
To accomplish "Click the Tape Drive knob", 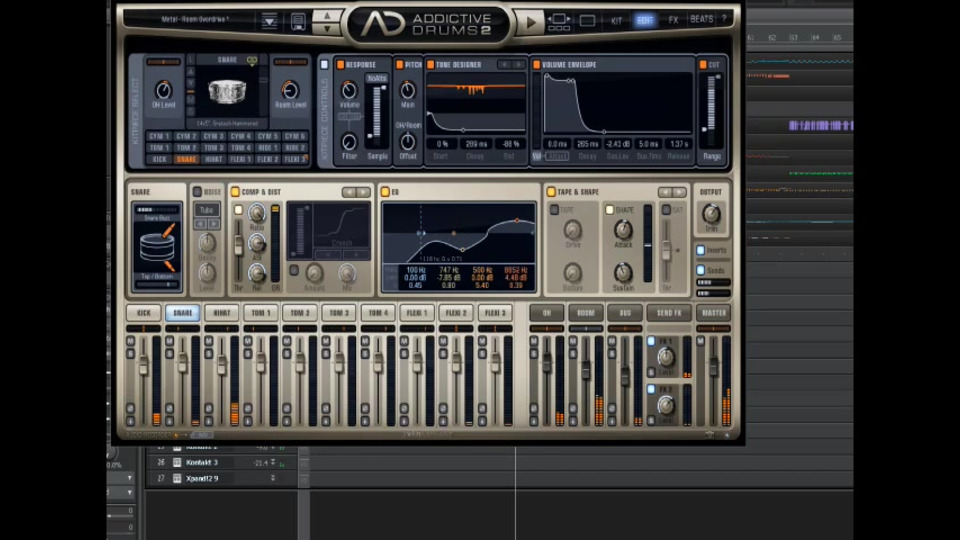I will click(572, 230).
